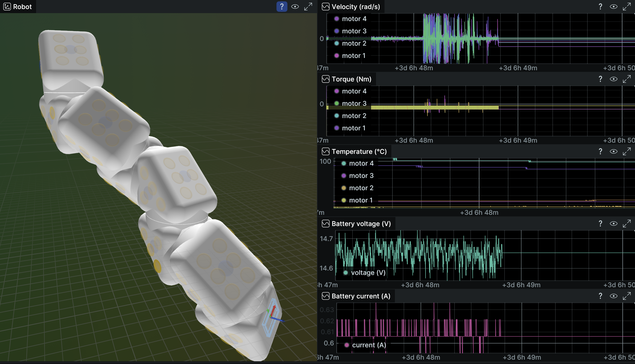The image size is (635, 364).
Task: Toggle motor 4 series in Velocity legend
Action: (x=351, y=19)
